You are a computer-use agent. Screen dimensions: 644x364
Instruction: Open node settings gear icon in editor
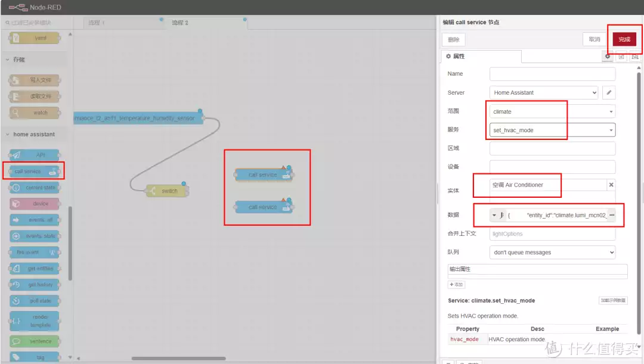[608, 57]
